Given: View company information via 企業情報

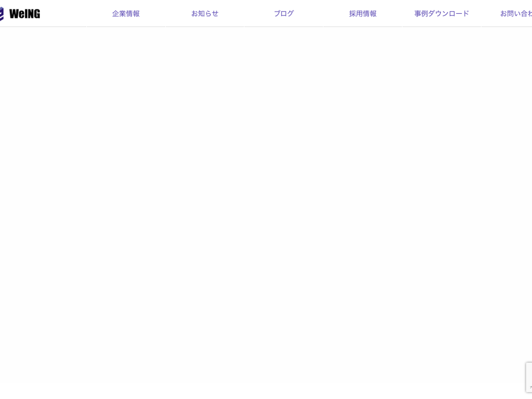Looking at the screenshot, I should pos(126,13).
